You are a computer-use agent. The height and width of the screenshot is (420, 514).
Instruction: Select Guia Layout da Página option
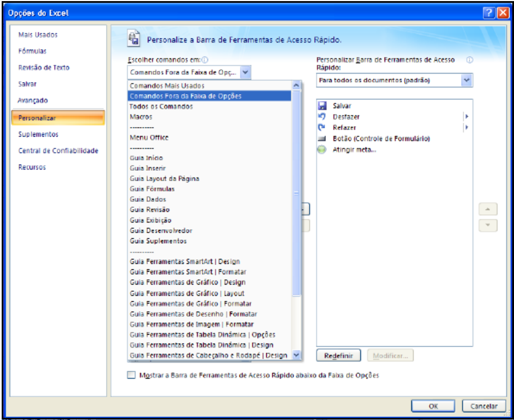click(165, 178)
